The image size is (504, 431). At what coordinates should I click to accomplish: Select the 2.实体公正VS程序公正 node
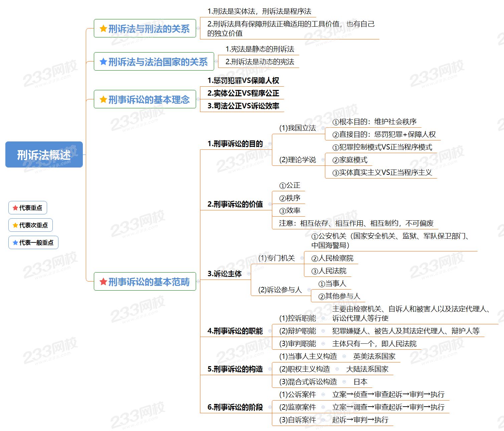[243, 93]
